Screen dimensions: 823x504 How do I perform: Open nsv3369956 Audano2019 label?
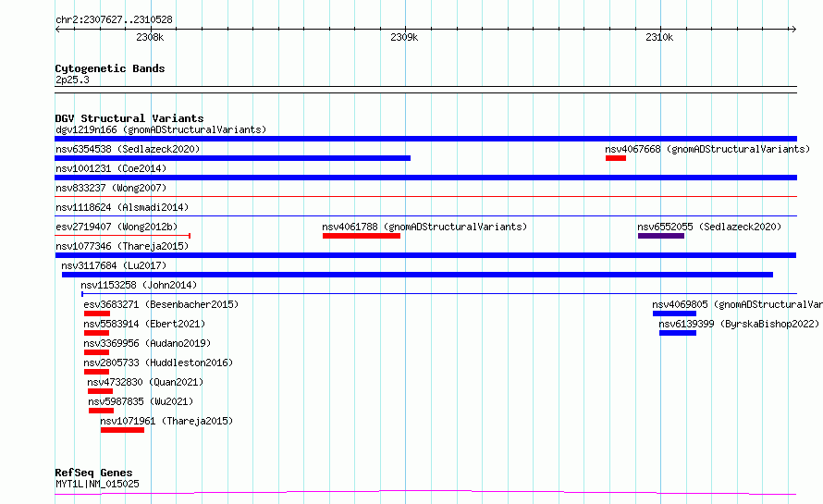tap(147, 343)
